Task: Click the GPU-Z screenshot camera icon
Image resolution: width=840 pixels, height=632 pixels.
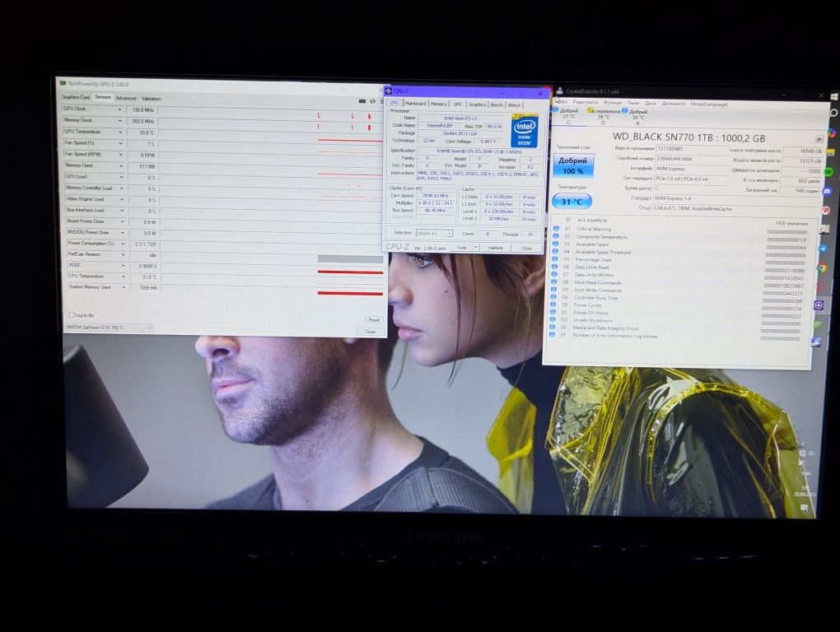Action: (x=362, y=101)
